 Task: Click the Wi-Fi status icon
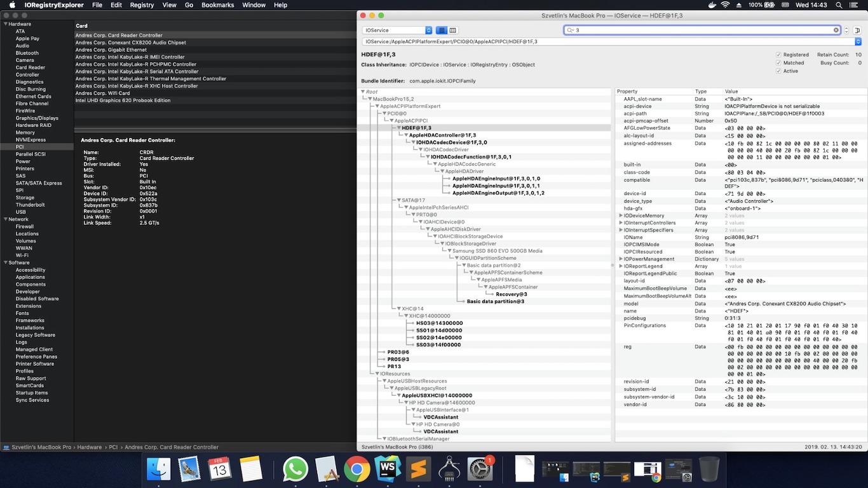[725, 5]
